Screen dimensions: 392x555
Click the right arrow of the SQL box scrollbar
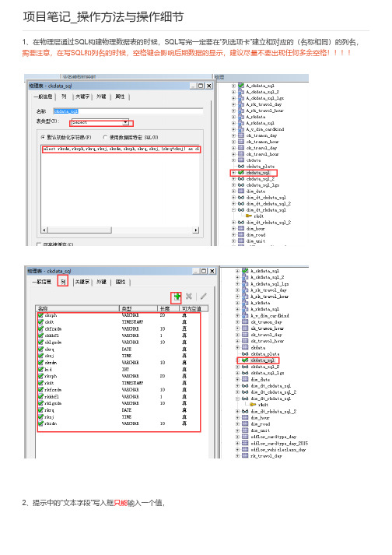pyautogui.click(x=196, y=230)
